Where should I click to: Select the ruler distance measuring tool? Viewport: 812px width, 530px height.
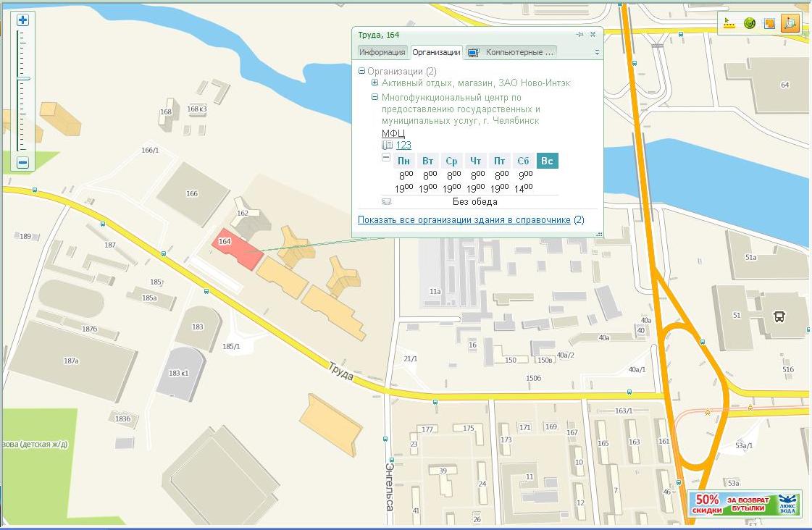pos(729,23)
